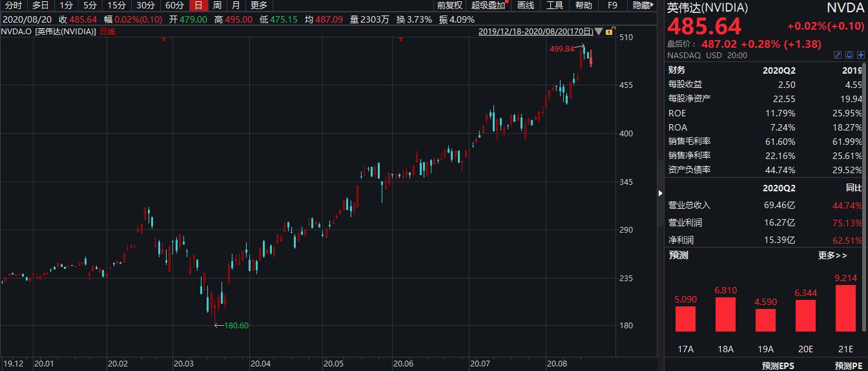This screenshot has height=371, width=868.
Task: Open the 帮助 help menu
Action: coord(583,5)
